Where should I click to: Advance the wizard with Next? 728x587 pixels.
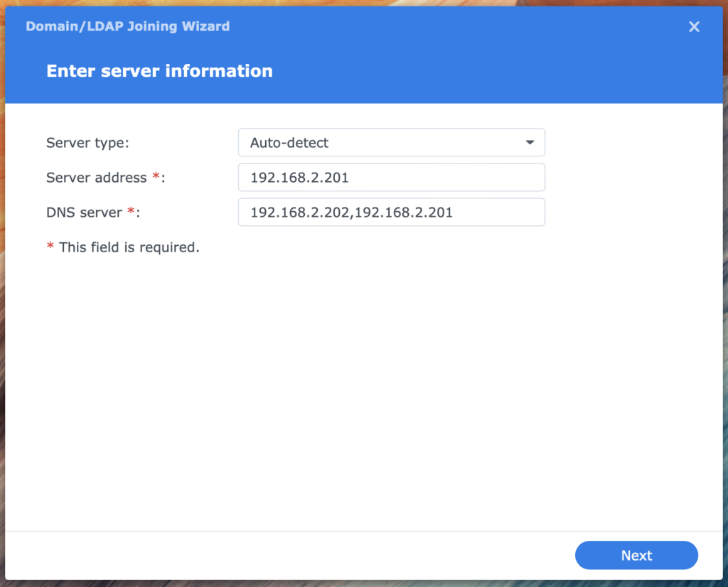click(636, 555)
